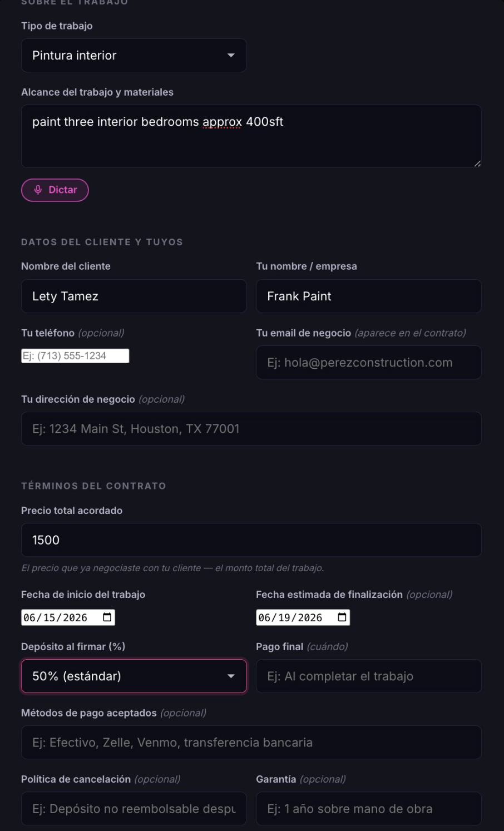The image size is (504, 831).
Task: Select the Nombre del cliente field
Action: [134, 296]
